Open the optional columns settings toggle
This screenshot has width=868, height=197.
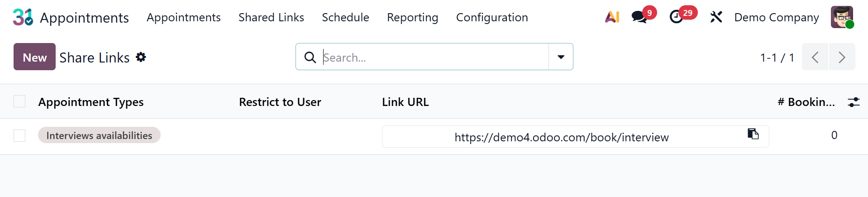(x=854, y=102)
